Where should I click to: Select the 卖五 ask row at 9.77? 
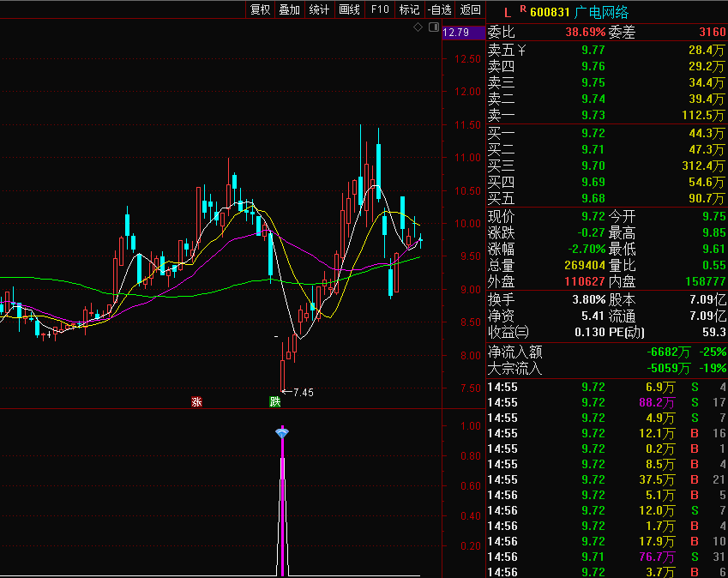click(606, 50)
